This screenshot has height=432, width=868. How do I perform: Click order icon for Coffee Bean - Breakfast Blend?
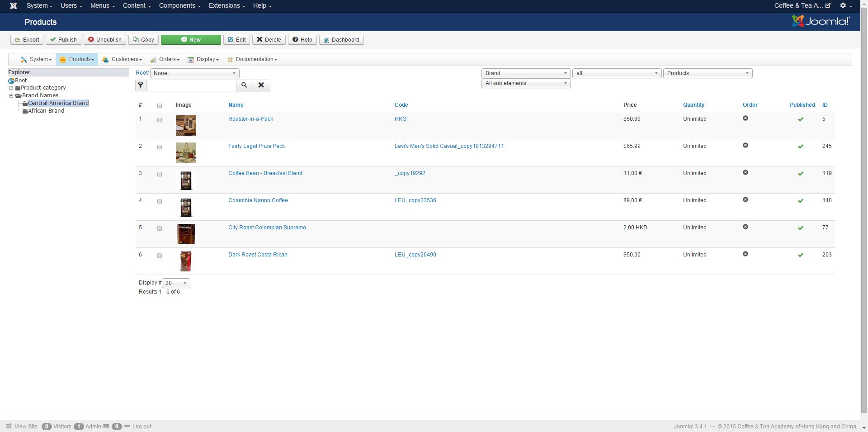coord(745,173)
